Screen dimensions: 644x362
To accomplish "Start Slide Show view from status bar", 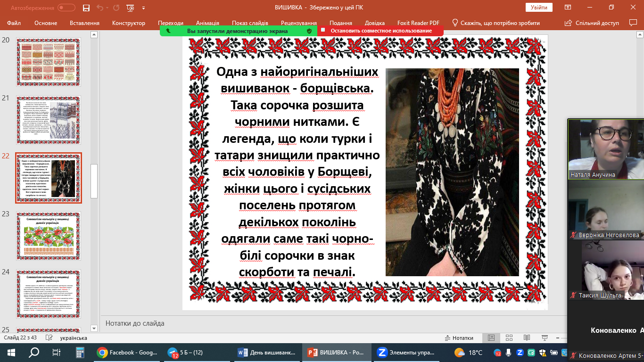I will 545,338.
